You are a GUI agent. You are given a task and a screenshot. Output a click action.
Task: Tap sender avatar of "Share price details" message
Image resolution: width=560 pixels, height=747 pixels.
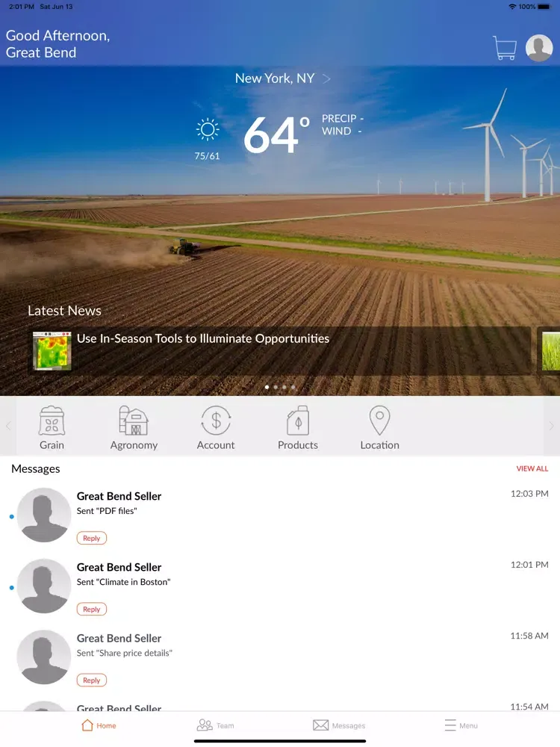tap(44, 657)
